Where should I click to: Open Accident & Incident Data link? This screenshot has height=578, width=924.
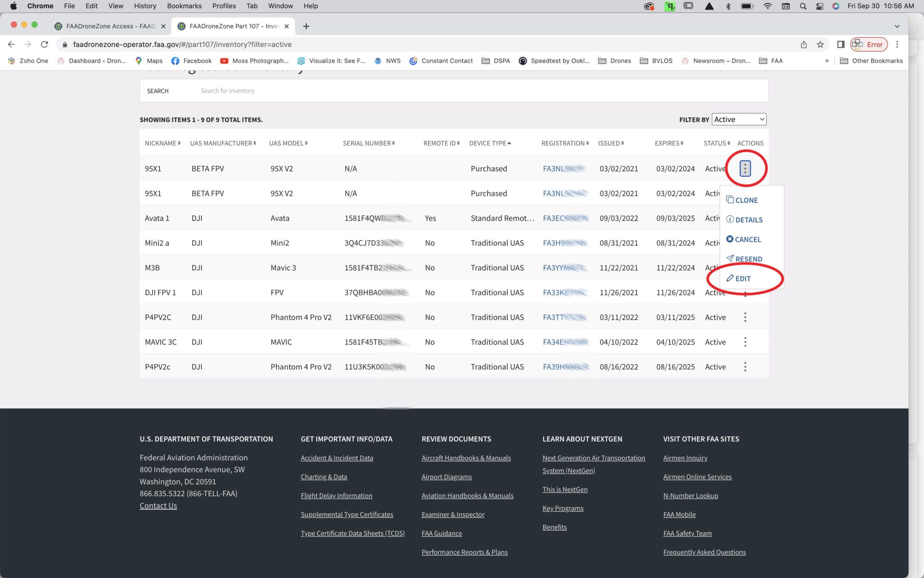337,458
